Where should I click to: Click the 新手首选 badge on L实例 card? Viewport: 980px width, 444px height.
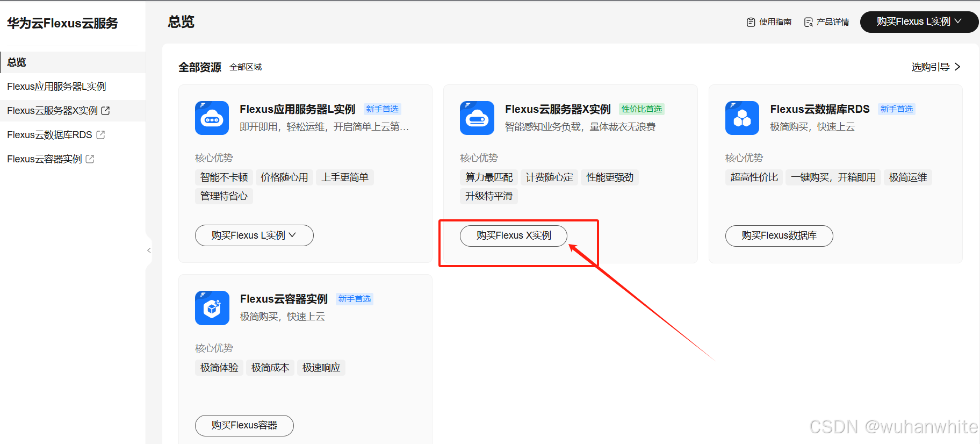pyautogui.click(x=383, y=109)
